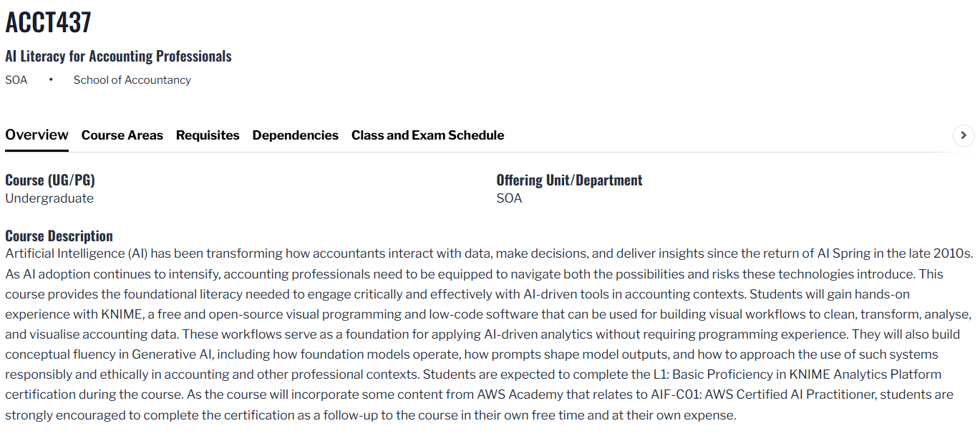Click the right chevron tab scroll arrow
The image size is (980, 436).
(x=964, y=135)
